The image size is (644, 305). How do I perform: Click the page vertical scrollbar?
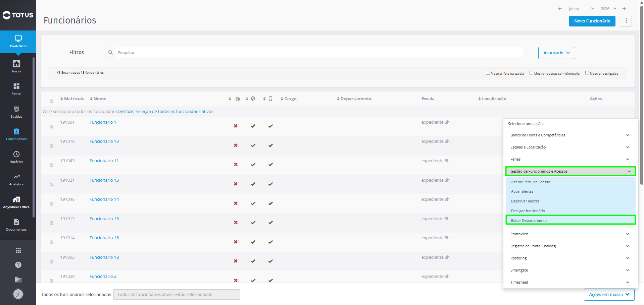(642, 95)
